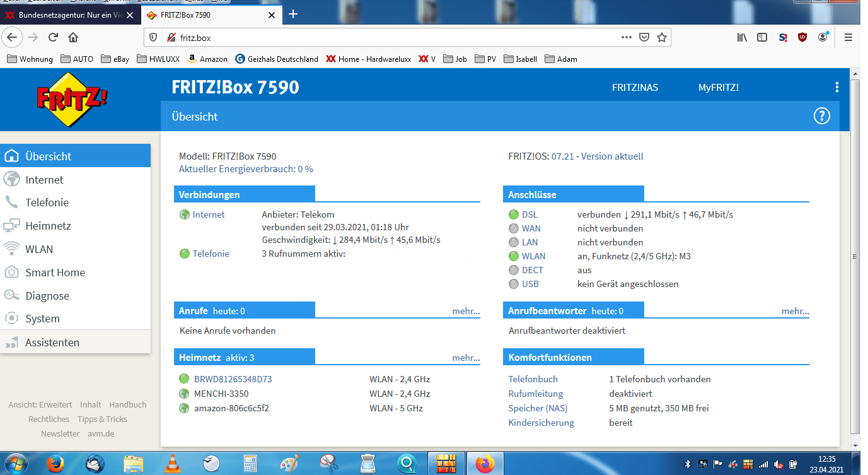Open the uBlock shield extension icon

(802, 37)
